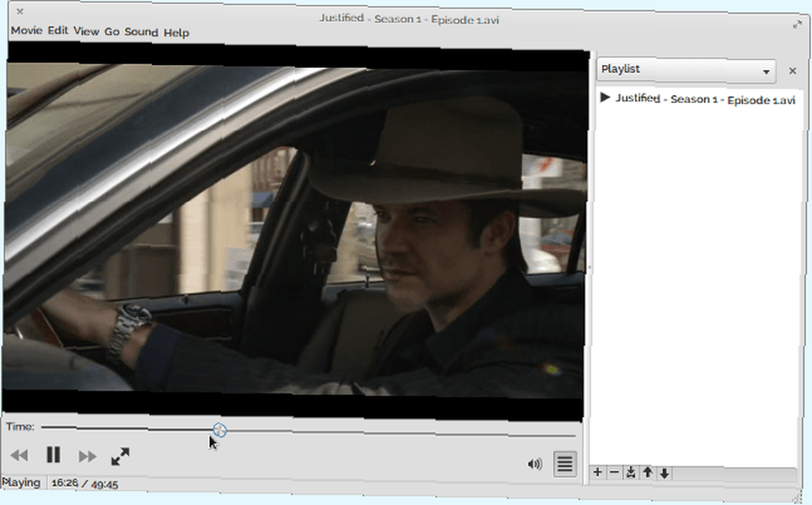Viewport: 812px width, 505px height.
Task: Save the playlist to file
Action: pyautogui.click(x=631, y=473)
